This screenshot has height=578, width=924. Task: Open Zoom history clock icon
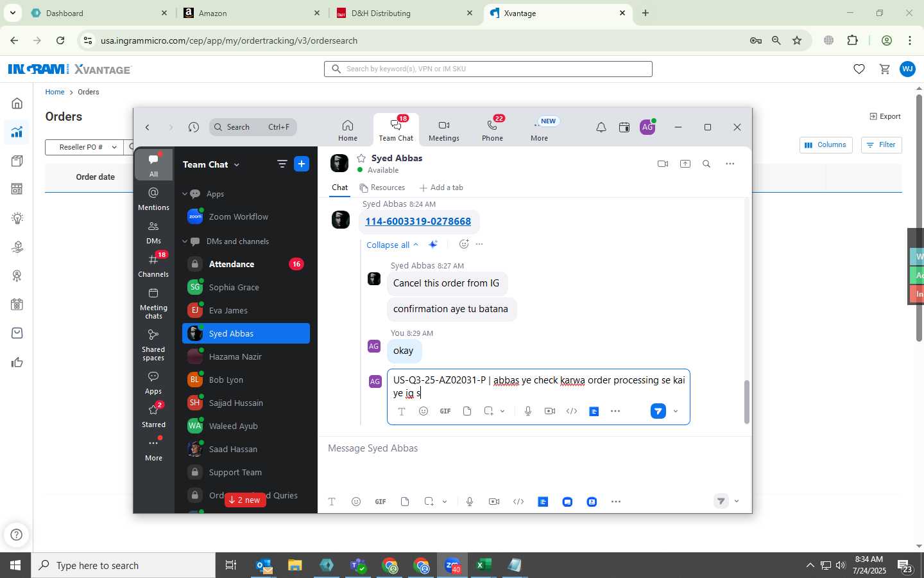(194, 127)
